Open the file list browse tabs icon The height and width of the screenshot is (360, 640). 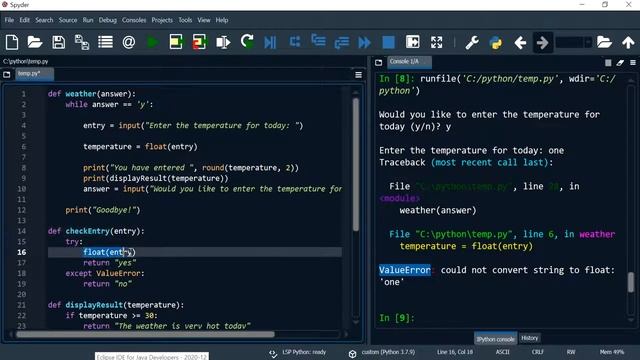click(105, 42)
